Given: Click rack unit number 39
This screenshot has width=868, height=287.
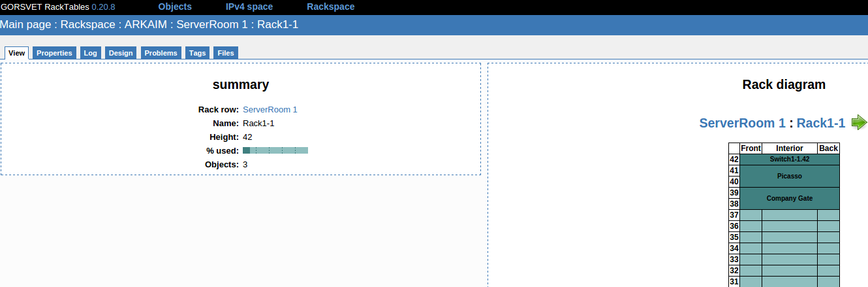Looking at the screenshot, I should pyautogui.click(x=734, y=193).
